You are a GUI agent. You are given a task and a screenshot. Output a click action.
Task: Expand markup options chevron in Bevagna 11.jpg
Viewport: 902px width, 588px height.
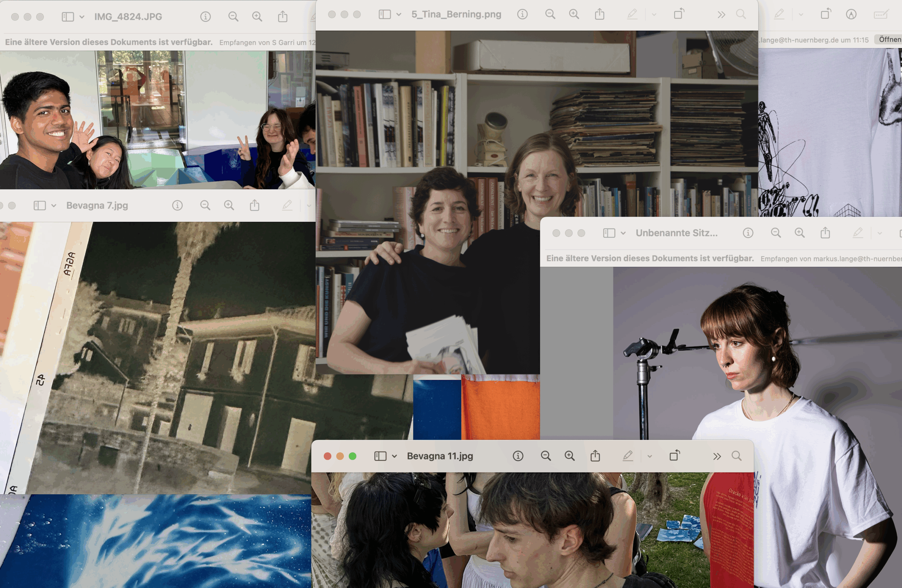click(x=650, y=456)
